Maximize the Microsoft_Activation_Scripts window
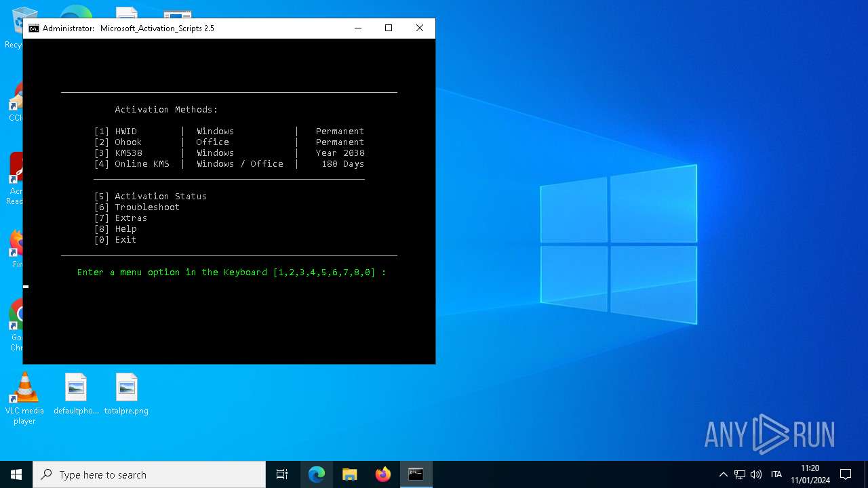Viewport: 868px width, 488px height. pos(389,28)
